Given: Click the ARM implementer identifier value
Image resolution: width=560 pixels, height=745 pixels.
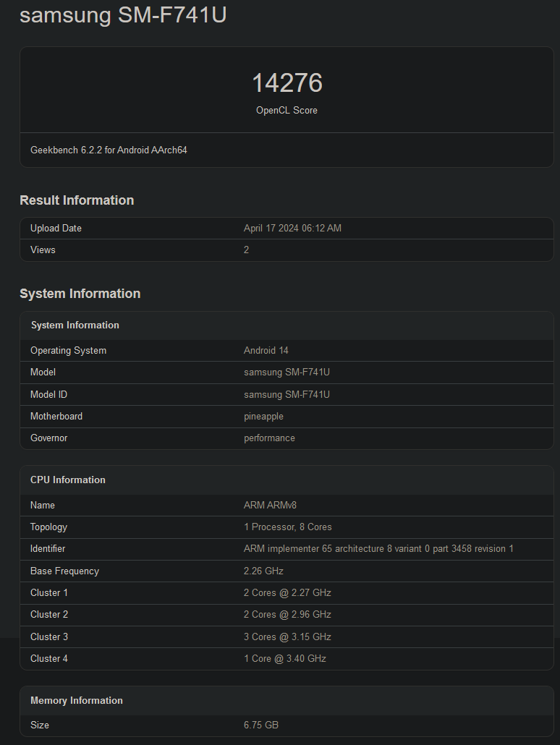Looking at the screenshot, I should click(x=378, y=549).
